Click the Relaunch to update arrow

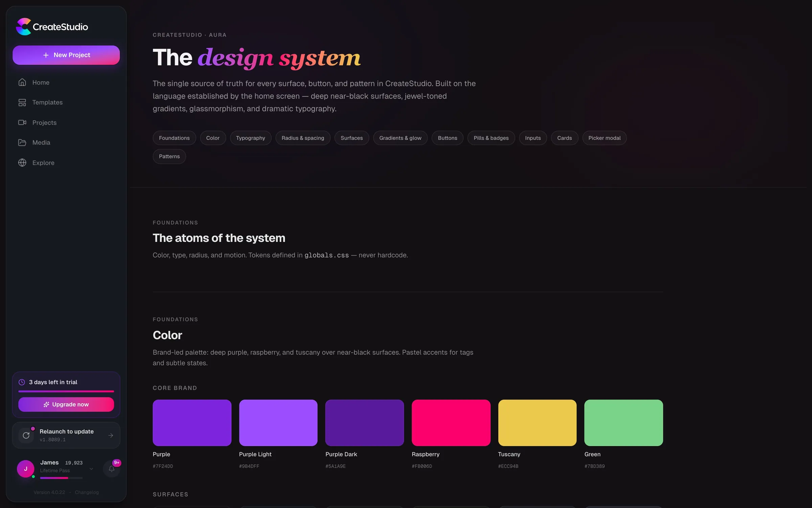(111, 436)
